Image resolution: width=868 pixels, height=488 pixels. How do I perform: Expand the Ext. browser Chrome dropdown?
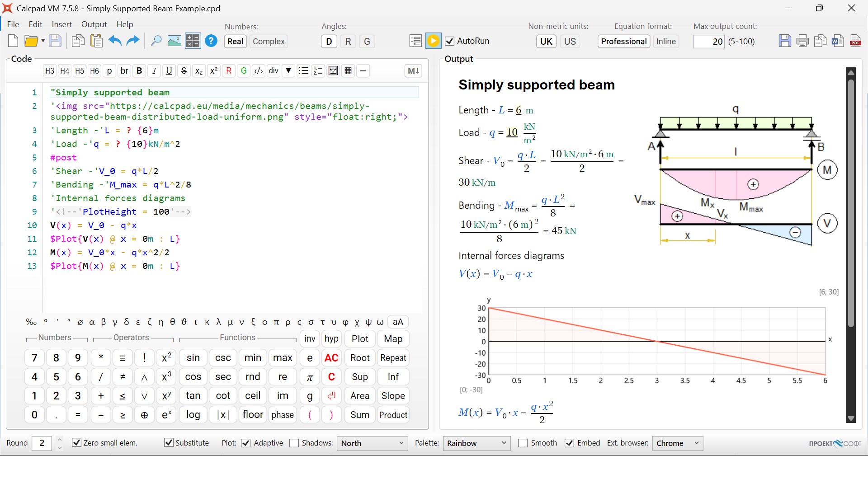pyautogui.click(x=677, y=443)
